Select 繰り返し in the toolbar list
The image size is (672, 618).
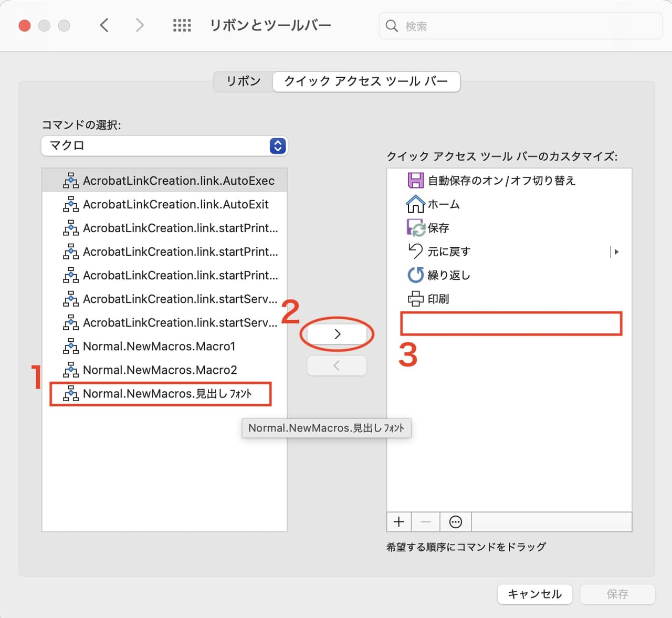point(509,275)
